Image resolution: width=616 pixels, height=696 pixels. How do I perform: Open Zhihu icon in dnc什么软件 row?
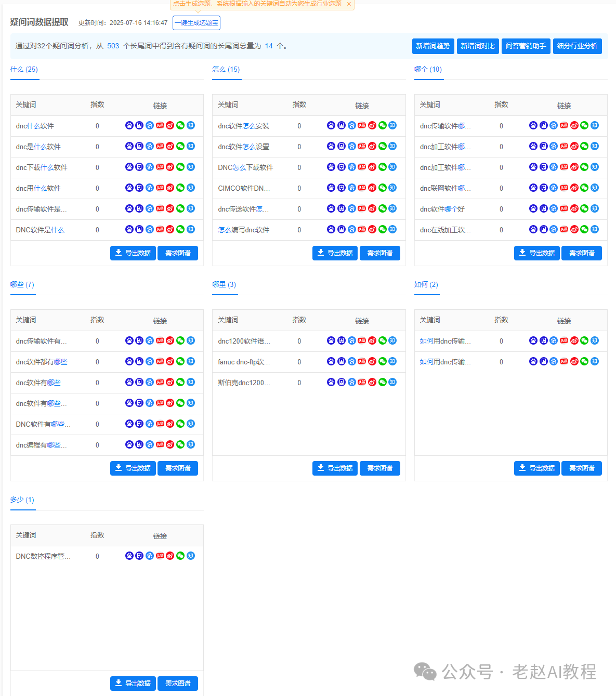[191, 125]
